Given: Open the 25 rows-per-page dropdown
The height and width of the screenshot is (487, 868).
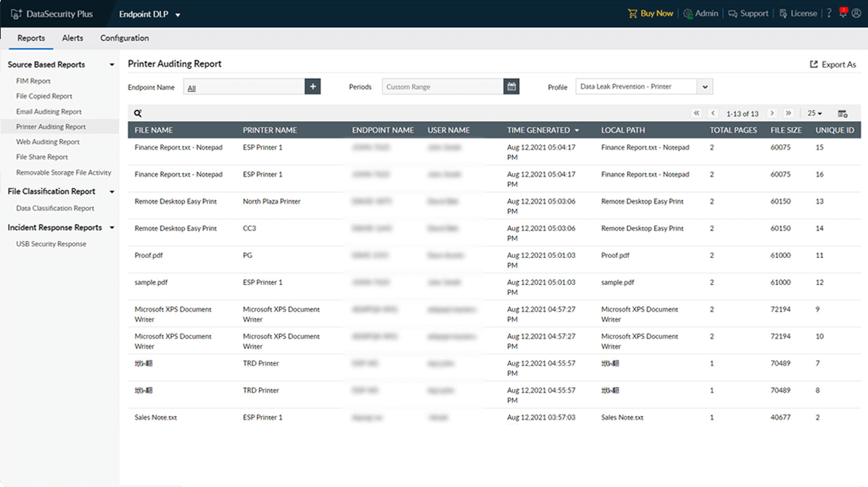Looking at the screenshot, I should click(x=814, y=114).
